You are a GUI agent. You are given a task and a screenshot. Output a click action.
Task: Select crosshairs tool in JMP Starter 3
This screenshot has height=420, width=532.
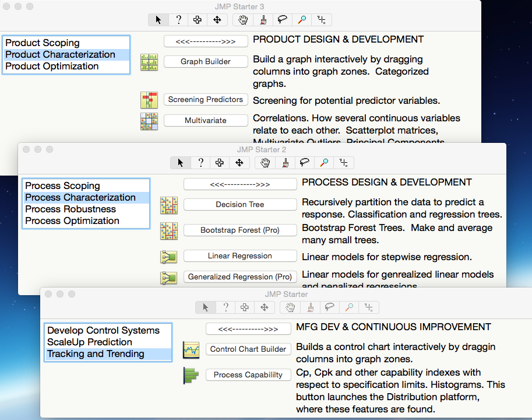point(321,20)
